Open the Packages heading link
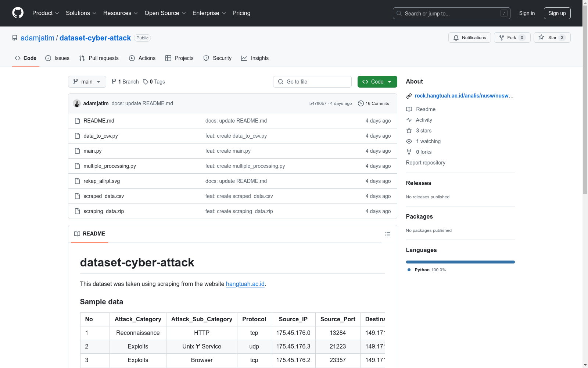Screen dimensions: 588x368 [x=419, y=216]
